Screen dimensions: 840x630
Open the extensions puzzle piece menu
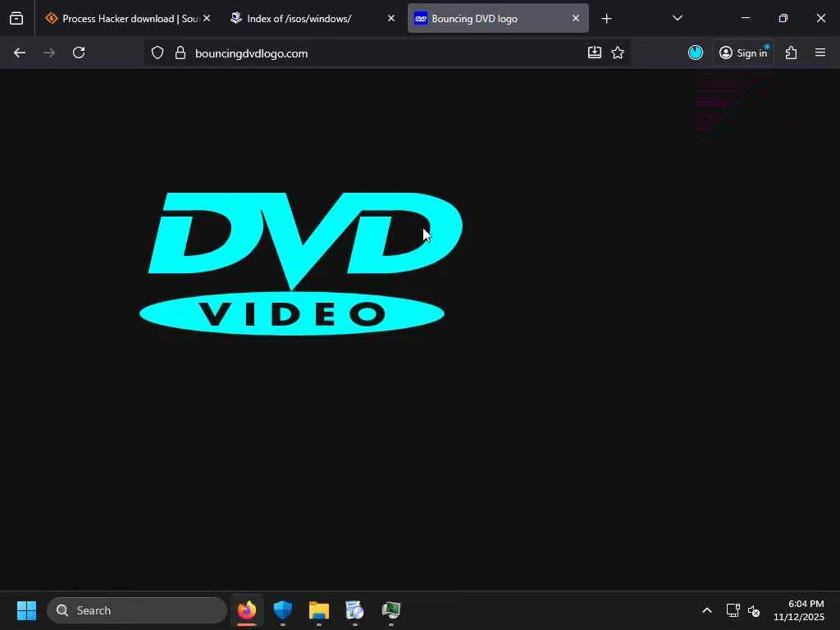[x=792, y=52]
